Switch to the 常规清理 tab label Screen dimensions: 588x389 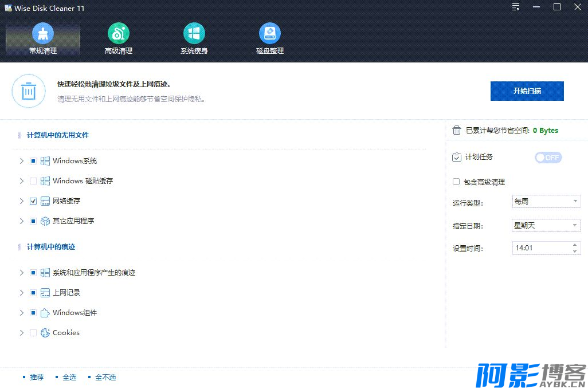43,51
